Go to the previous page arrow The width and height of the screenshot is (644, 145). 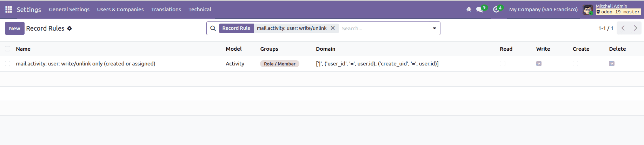click(623, 28)
